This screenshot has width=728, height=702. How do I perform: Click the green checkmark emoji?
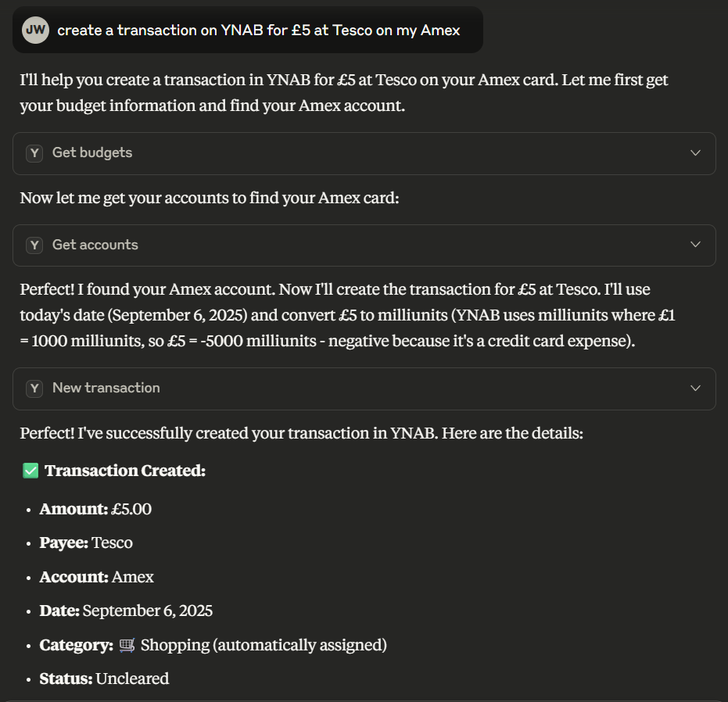point(30,471)
